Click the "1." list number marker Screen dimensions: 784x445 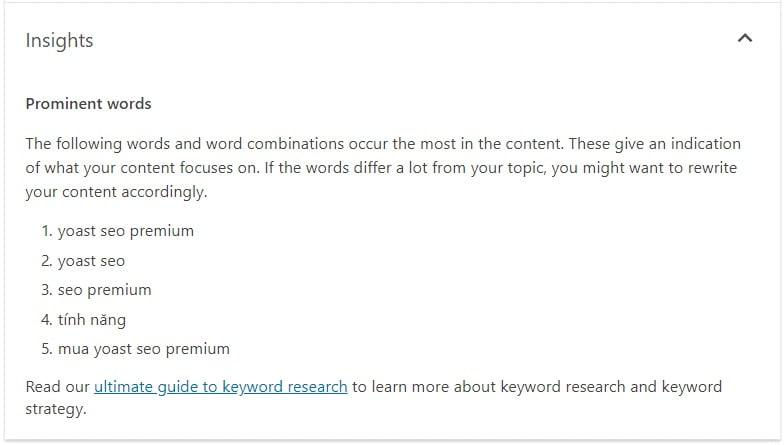coord(47,231)
